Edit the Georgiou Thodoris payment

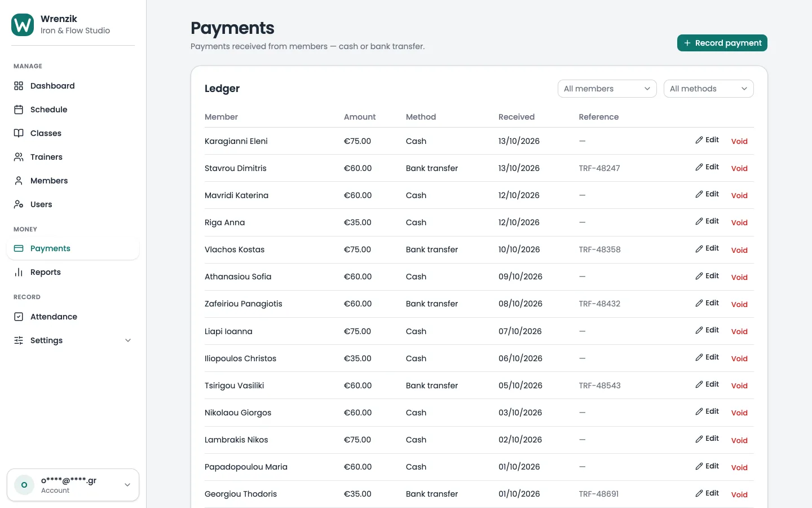(707, 493)
